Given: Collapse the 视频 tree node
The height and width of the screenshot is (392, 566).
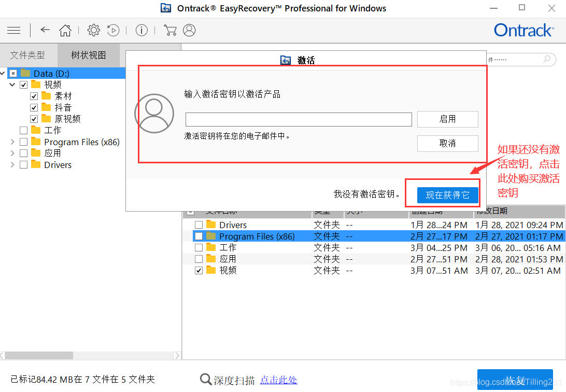Looking at the screenshot, I should pyautogui.click(x=12, y=85).
